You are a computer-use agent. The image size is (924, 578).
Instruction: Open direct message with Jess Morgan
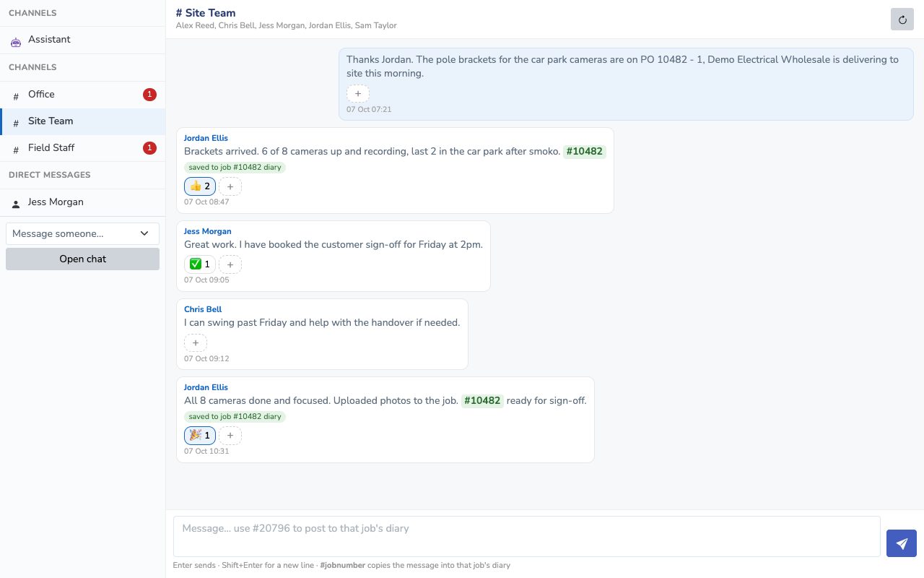click(82, 202)
